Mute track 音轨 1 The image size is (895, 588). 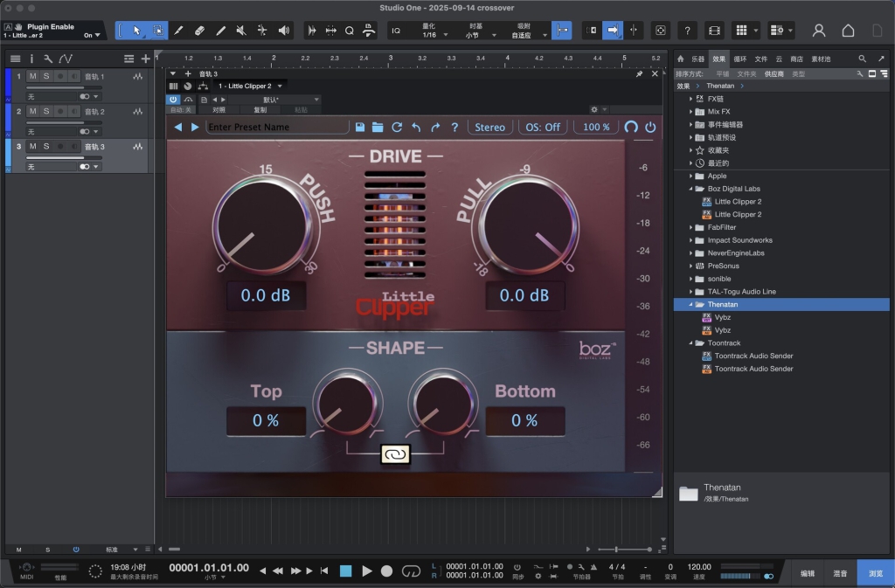[31, 76]
